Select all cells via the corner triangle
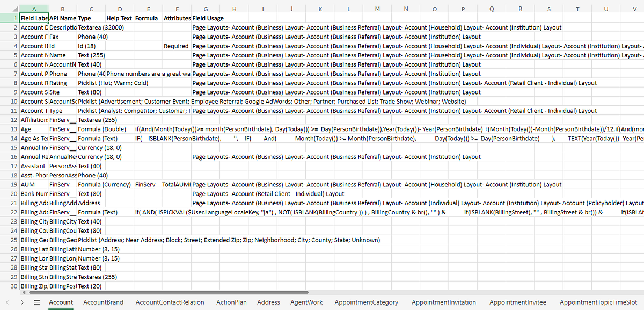This screenshot has height=310, width=644. click(16, 9)
